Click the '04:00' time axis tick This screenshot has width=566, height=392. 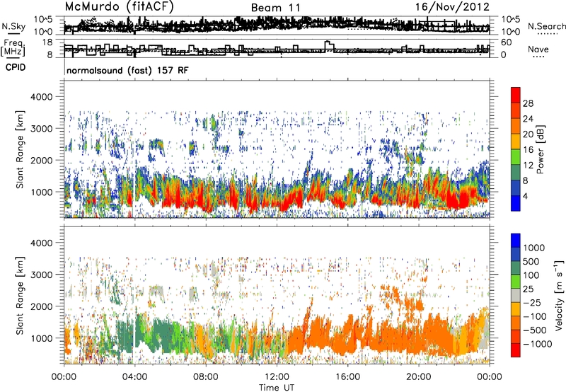[134, 377]
